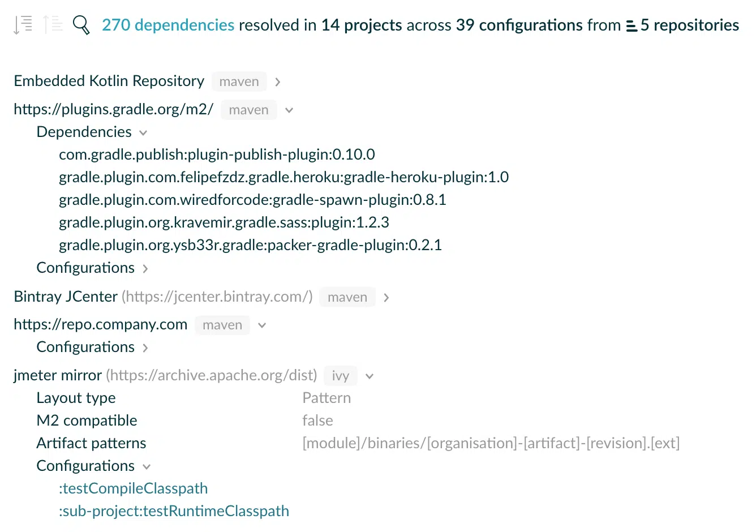The height and width of the screenshot is (532, 756).
Task: Collapse the Dependencies section chevron
Action: 143,133
